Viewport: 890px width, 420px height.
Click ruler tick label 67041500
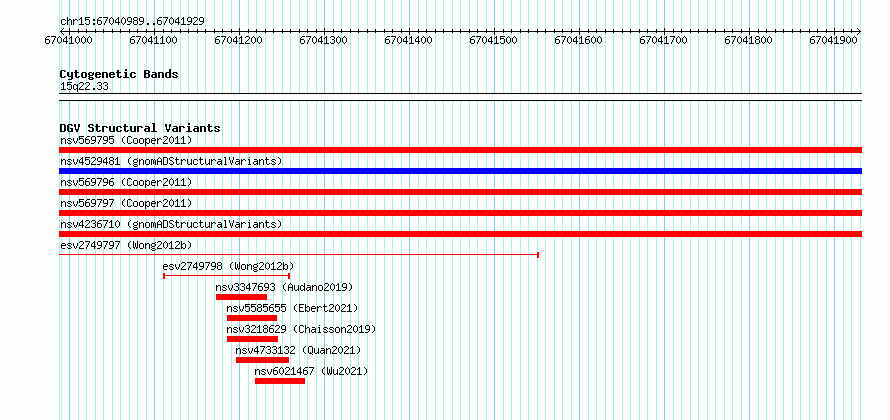[x=494, y=41]
